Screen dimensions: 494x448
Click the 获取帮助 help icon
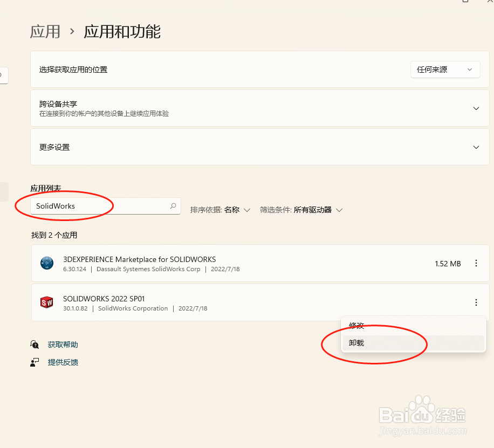tap(35, 344)
